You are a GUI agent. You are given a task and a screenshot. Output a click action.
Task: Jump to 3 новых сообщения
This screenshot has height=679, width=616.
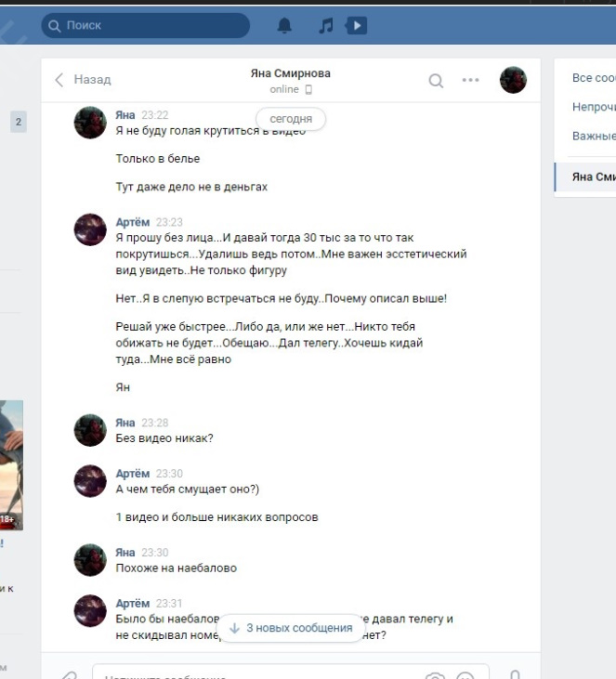pyautogui.click(x=291, y=628)
